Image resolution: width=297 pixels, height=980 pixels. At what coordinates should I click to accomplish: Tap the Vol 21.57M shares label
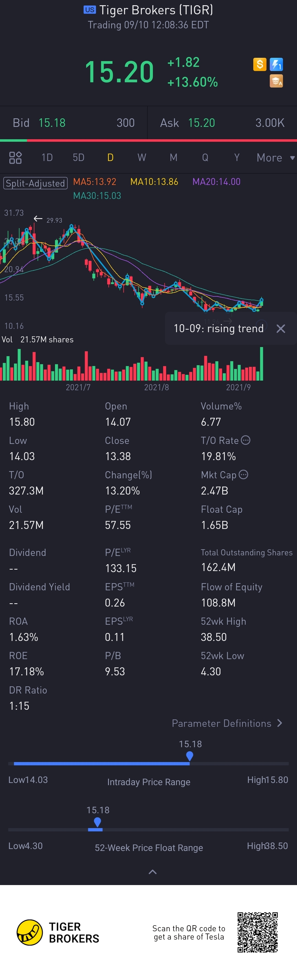pos(38,339)
